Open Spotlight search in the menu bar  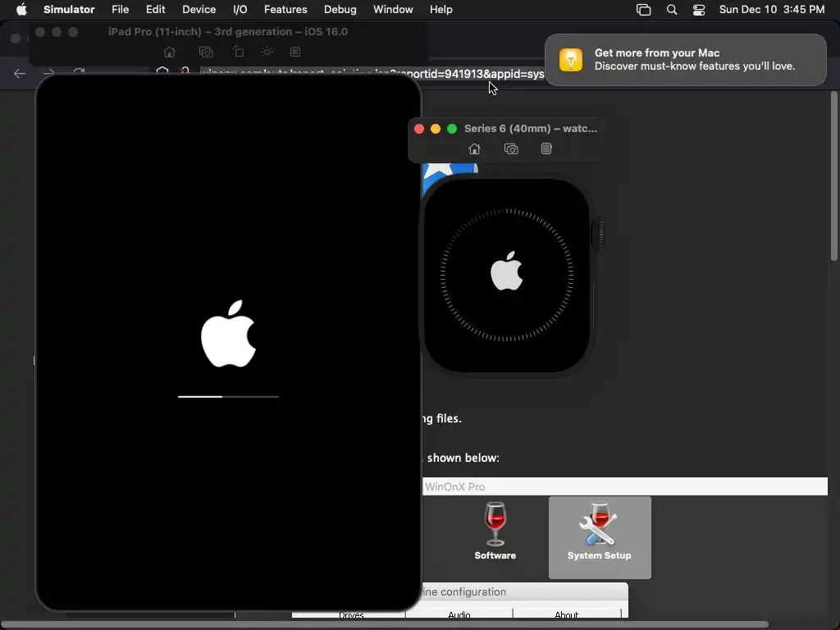coord(672,10)
